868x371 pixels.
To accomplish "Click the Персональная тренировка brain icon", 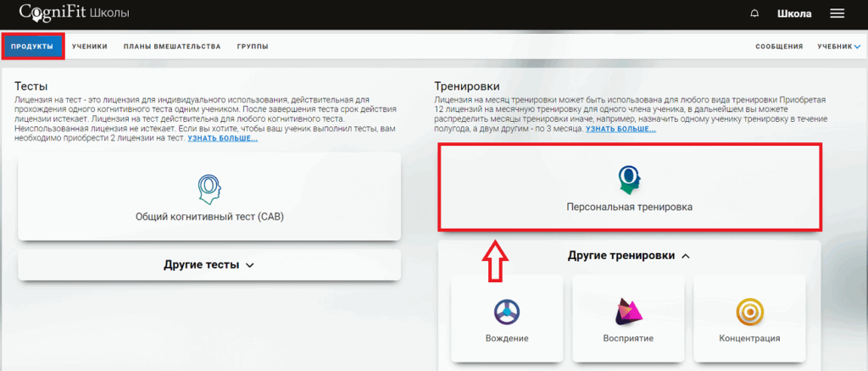I will 629,175.
